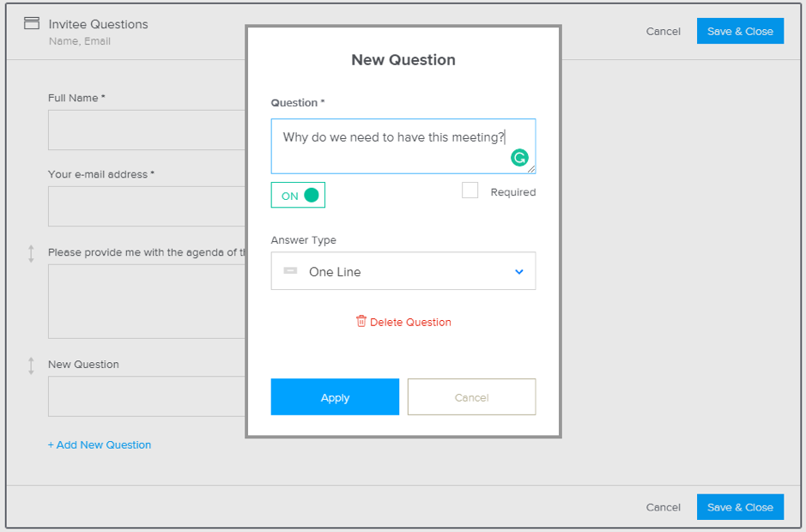Click Cancel inside the New Question dialog
The image size is (806, 532).
tap(471, 396)
